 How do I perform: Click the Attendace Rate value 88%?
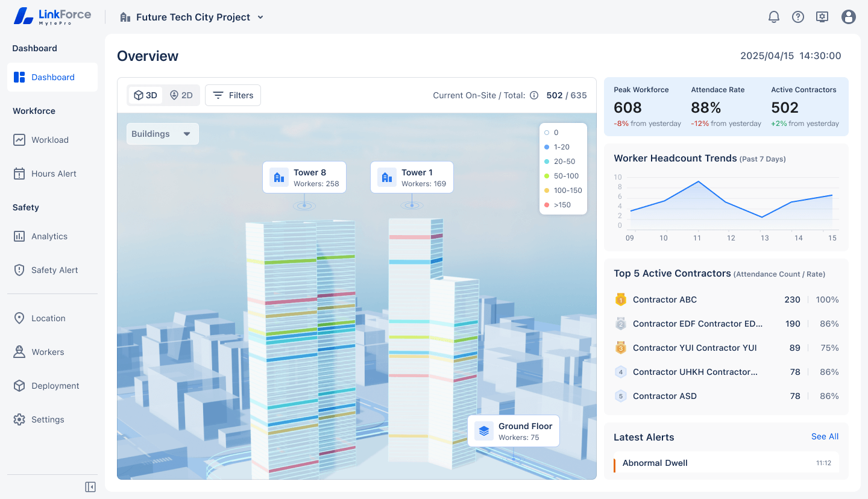(706, 107)
